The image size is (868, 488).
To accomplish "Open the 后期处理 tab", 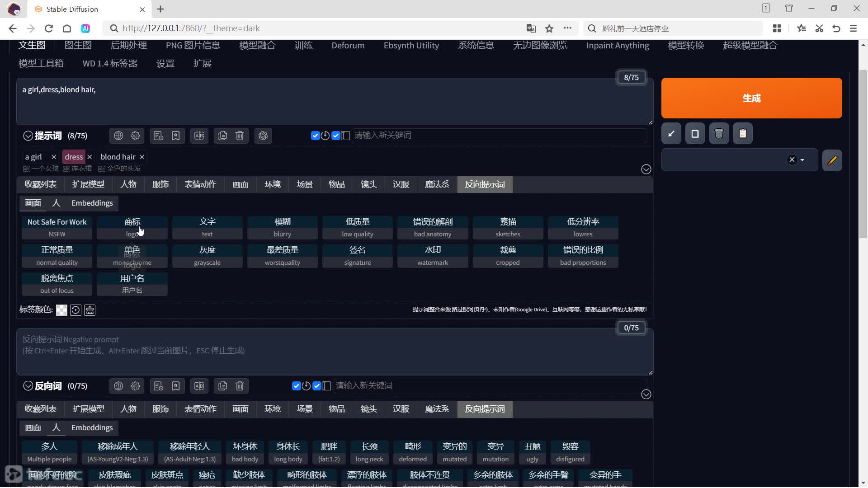I will click(x=129, y=45).
